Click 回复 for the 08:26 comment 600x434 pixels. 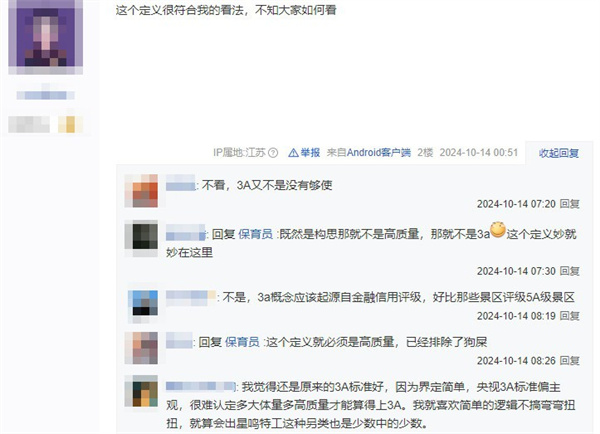569,361
